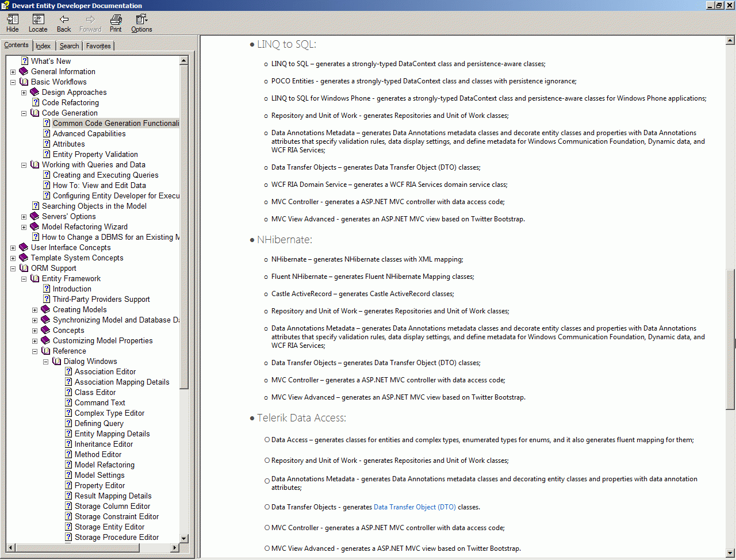
Task: Open the Storage Constraint Editor topic
Action: [x=117, y=516]
